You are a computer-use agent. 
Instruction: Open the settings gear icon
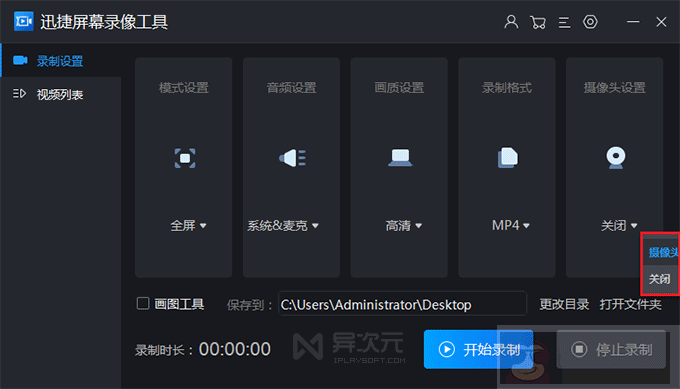click(x=590, y=22)
